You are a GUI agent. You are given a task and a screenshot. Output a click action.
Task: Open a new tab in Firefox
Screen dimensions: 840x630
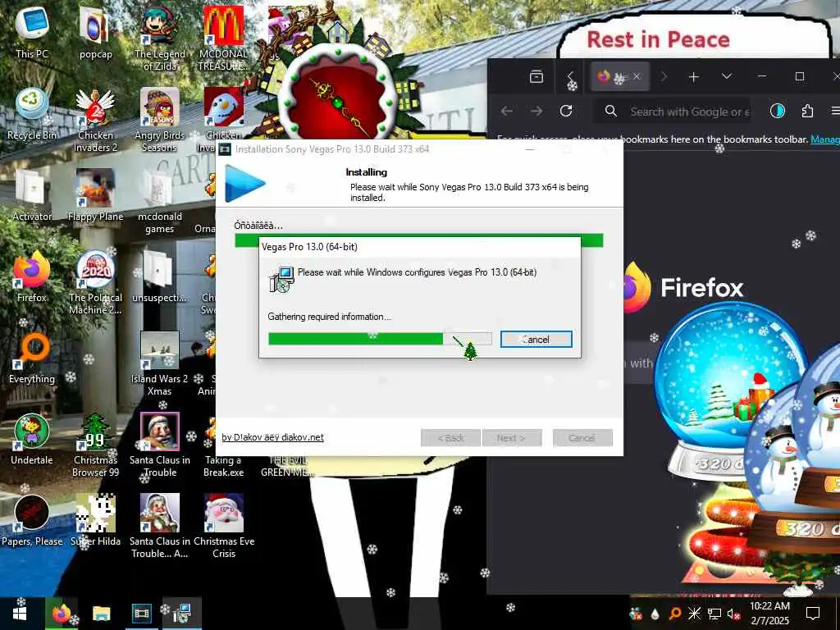[694, 76]
